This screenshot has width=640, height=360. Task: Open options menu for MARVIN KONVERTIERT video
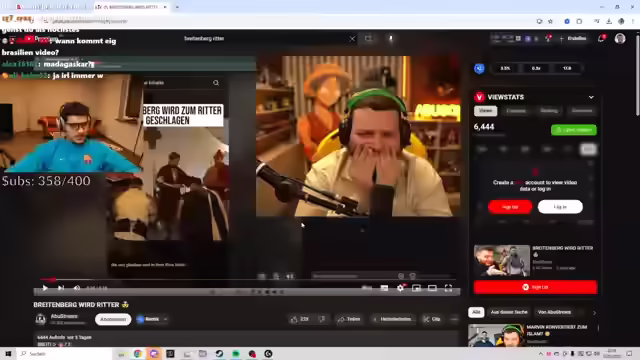pos(598,328)
